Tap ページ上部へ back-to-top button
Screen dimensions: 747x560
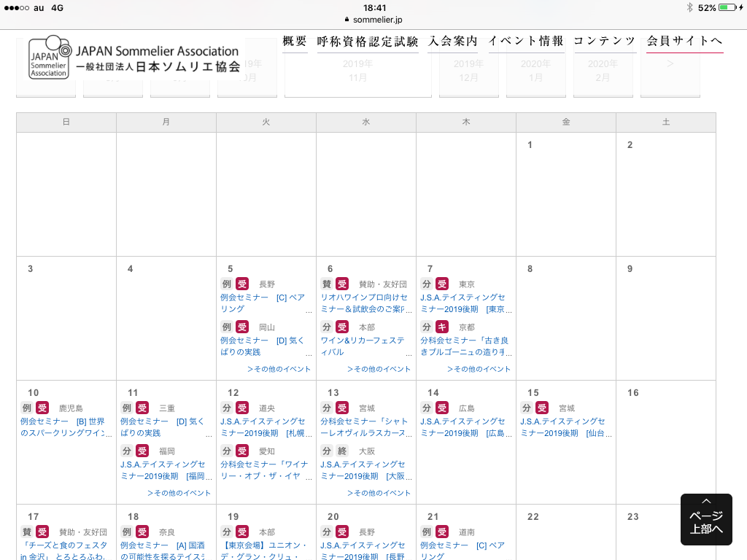[x=706, y=519]
